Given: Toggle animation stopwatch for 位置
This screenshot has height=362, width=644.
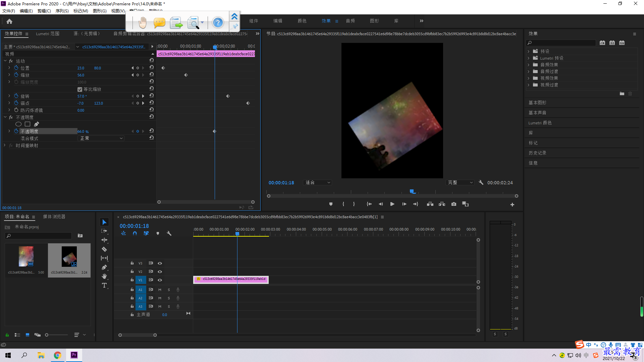Looking at the screenshot, I should 16,68.
